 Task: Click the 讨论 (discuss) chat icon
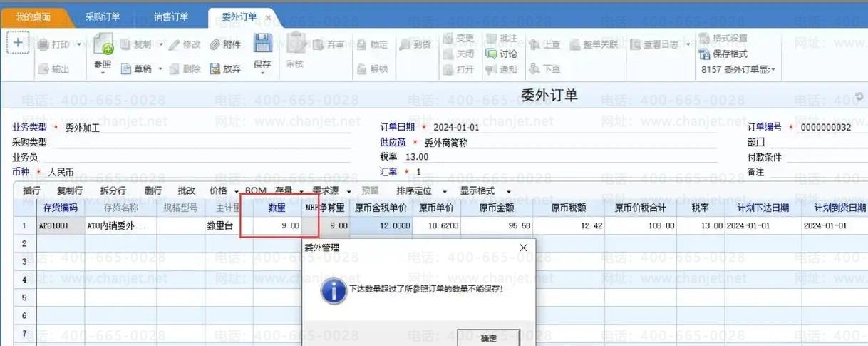point(492,54)
